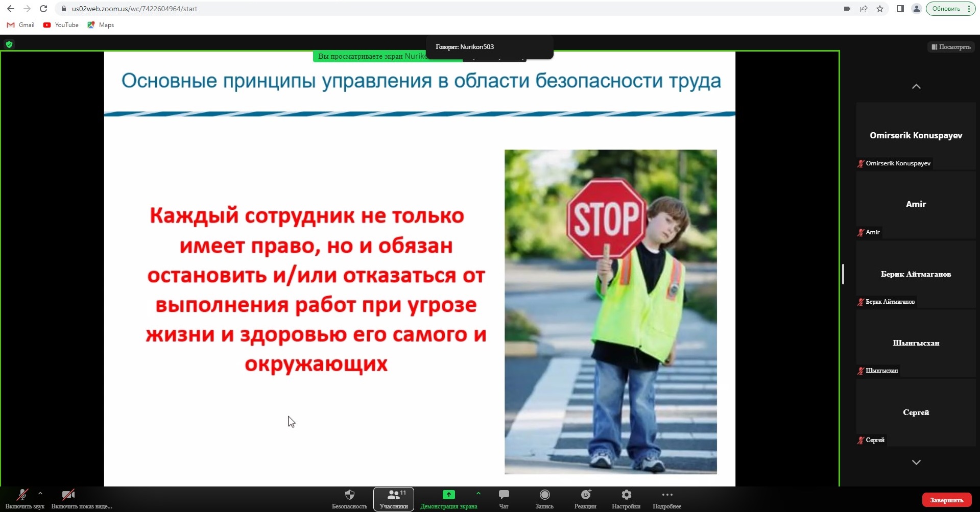Open the Chat (Чат) panel
This screenshot has width=980, height=512.
pos(504,495)
